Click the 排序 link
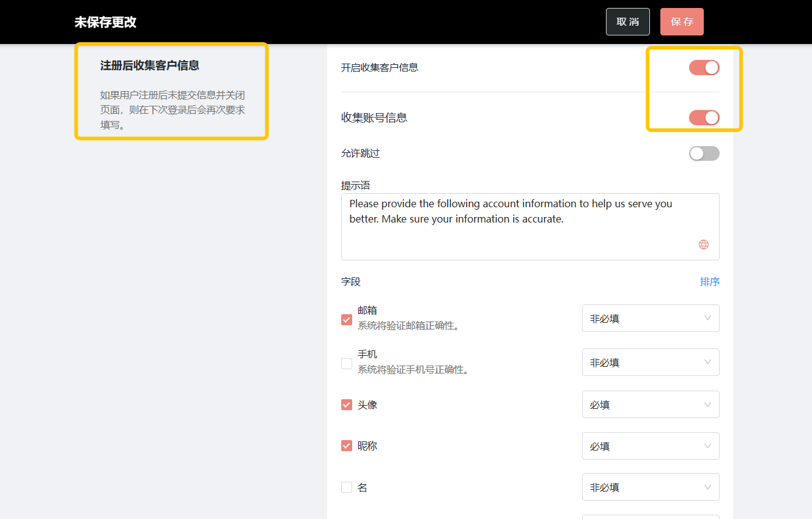Viewport: 812px width, 519px height. 710,282
